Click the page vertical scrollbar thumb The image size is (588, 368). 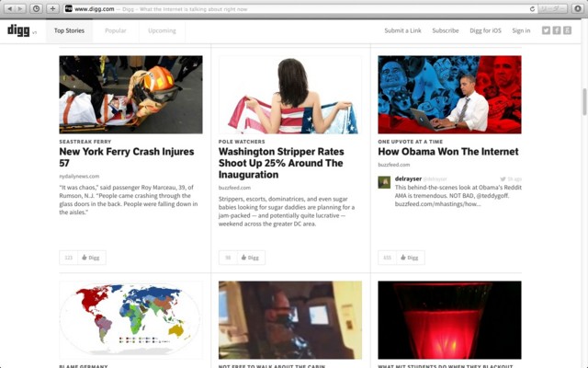tap(584, 102)
